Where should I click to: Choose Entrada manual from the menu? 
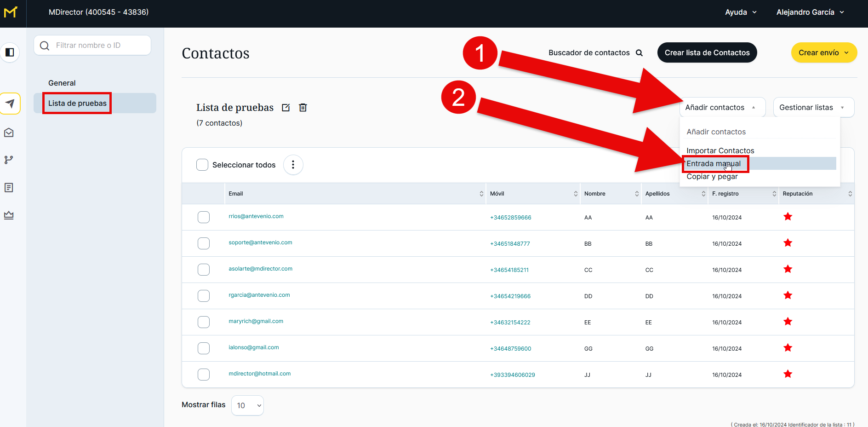(x=714, y=164)
